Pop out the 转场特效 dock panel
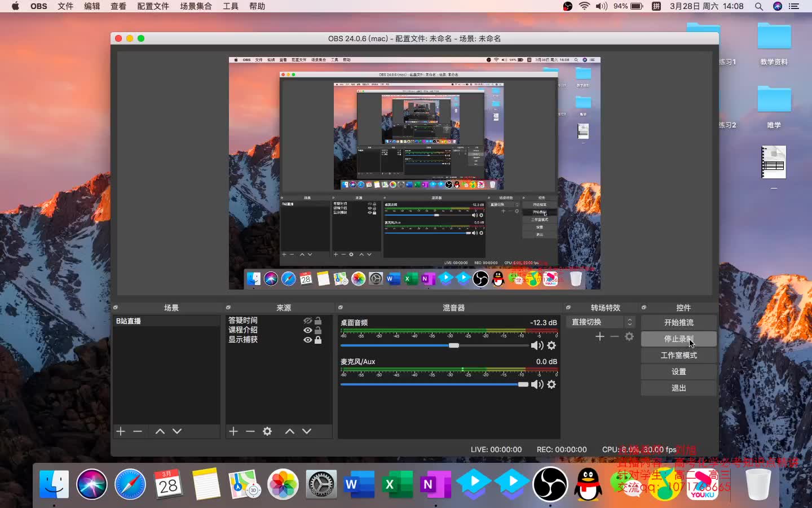The image size is (812, 508). click(x=568, y=308)
